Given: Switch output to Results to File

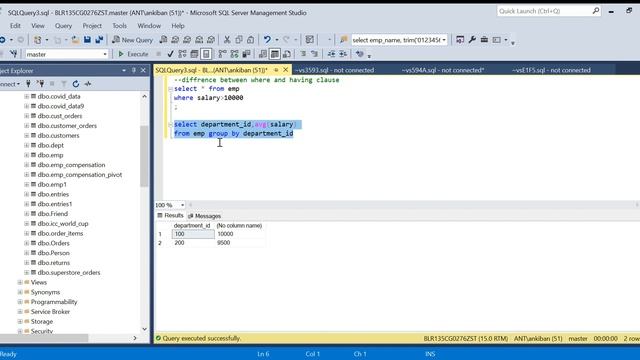Looking at the screenshot, I should tap(287, 54).
